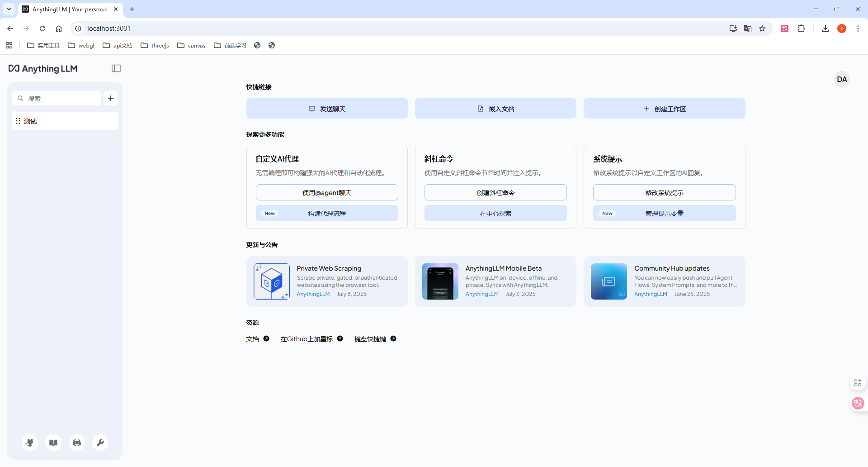Click the 发送聊天 quick link button
This screenshot has height=467, width=868.
[327, 109]
